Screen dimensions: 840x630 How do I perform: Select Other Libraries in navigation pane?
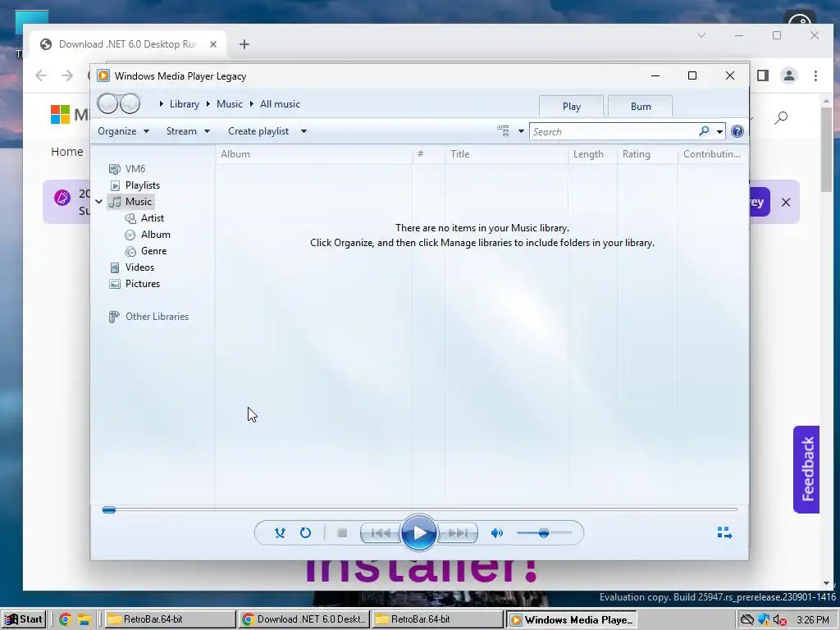click(157, 317)
